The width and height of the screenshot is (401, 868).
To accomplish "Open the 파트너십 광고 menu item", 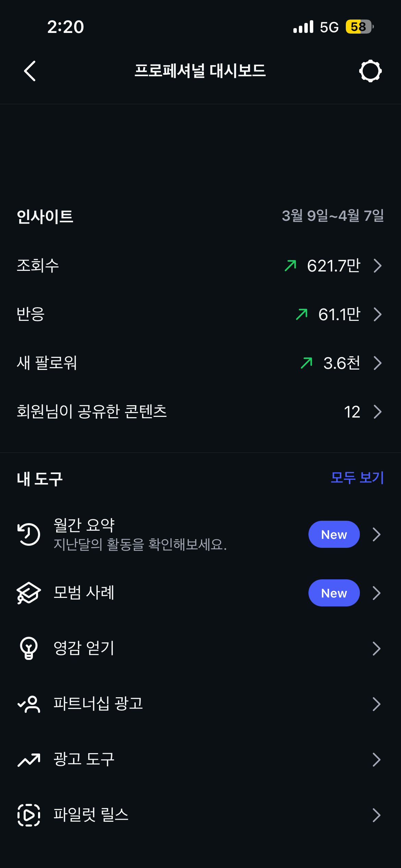I will [x=98, y=704].
